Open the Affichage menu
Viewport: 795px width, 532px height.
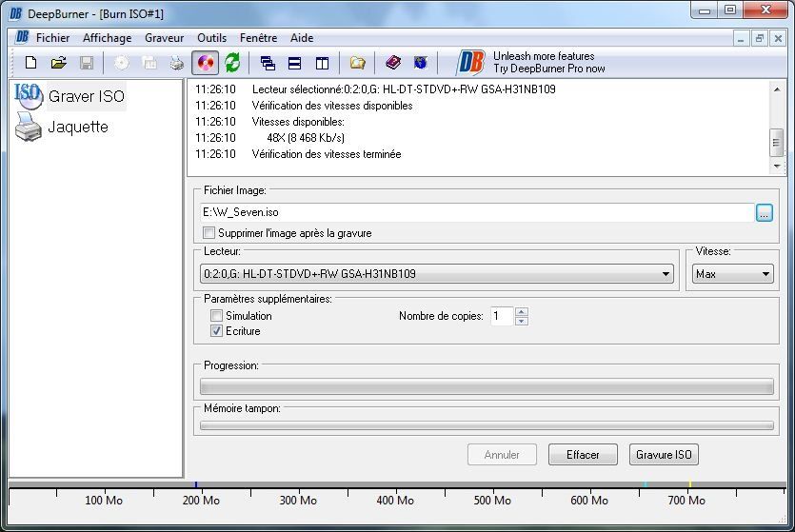coord(107,38)
